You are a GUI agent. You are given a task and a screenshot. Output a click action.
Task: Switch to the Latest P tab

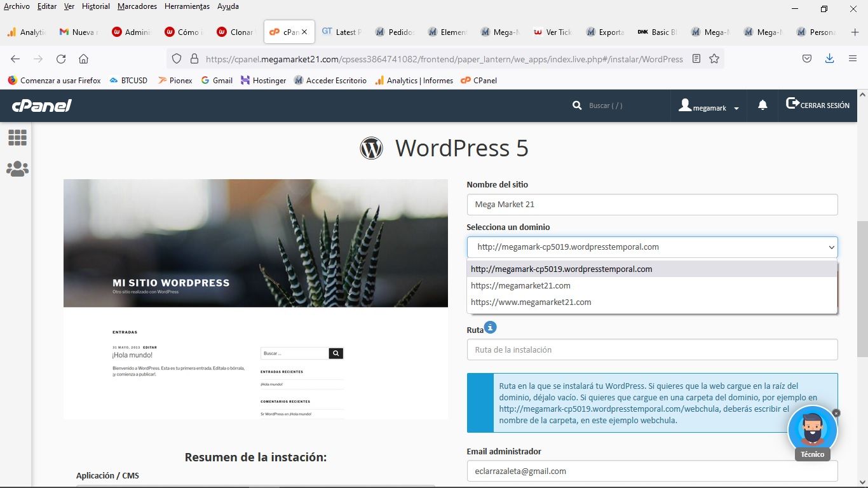[342, 32]
